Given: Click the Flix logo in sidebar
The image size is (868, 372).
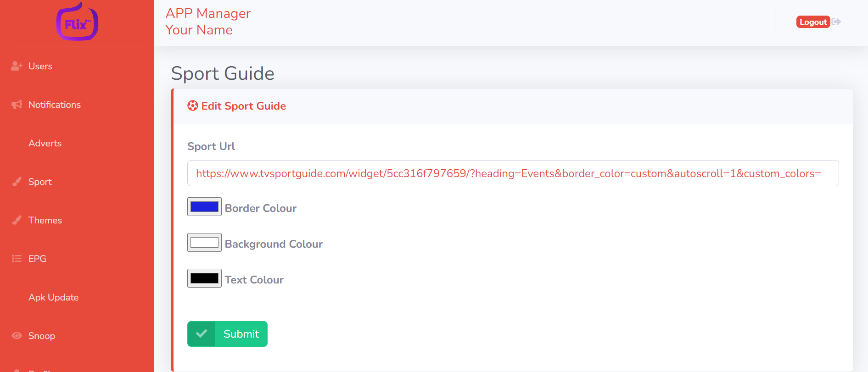Looking at the screenshot, I should 77,22.
